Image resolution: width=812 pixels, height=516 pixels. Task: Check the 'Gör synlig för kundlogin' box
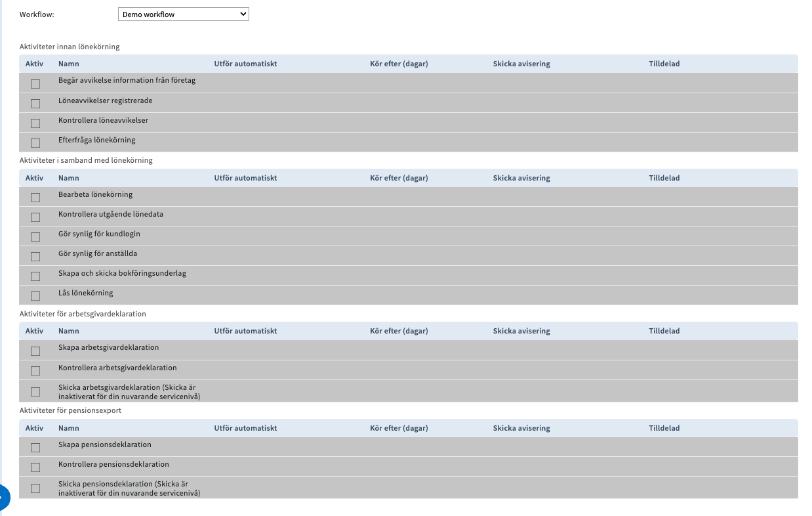[x=35, y=237]
